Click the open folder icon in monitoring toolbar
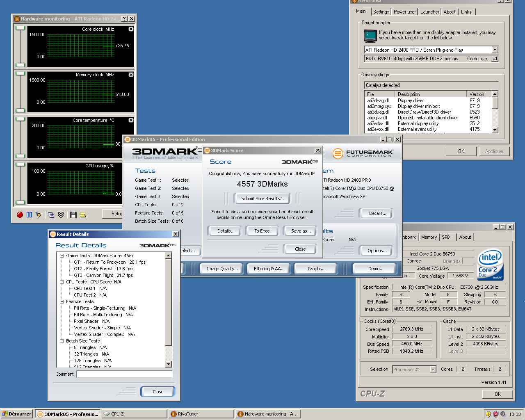The height and width of the screenshot is (420, 525). coord(83,215)
